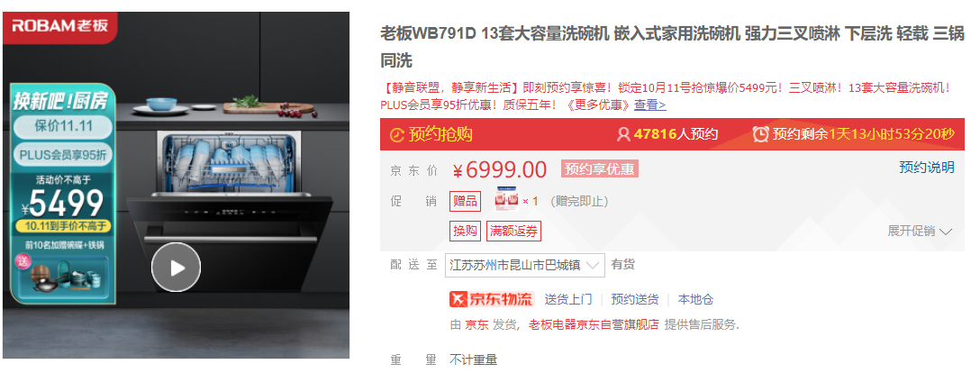Click the 本地仓 link

[x=695, y=299]
